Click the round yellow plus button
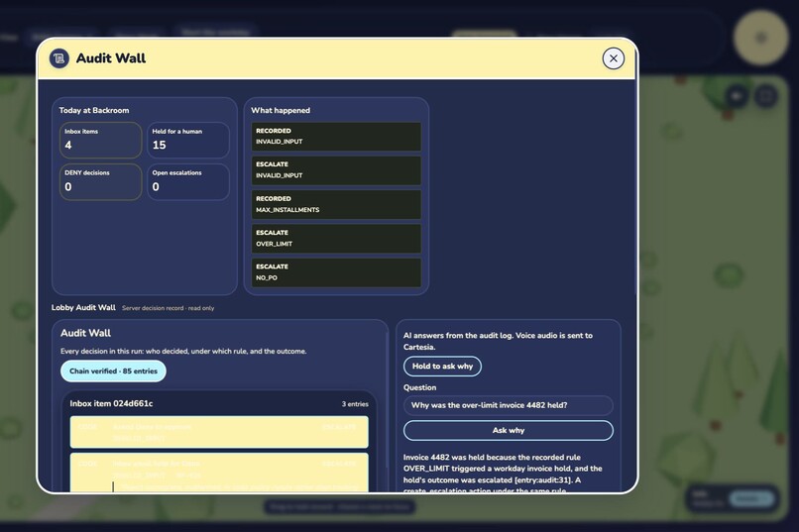Viewport: 799px width, 532px height. click(x=760, y=38)
